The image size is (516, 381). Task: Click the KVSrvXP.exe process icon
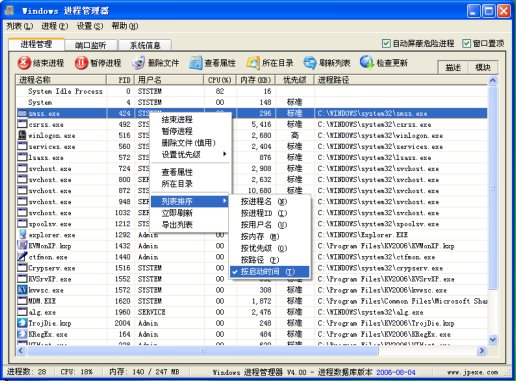22,278
